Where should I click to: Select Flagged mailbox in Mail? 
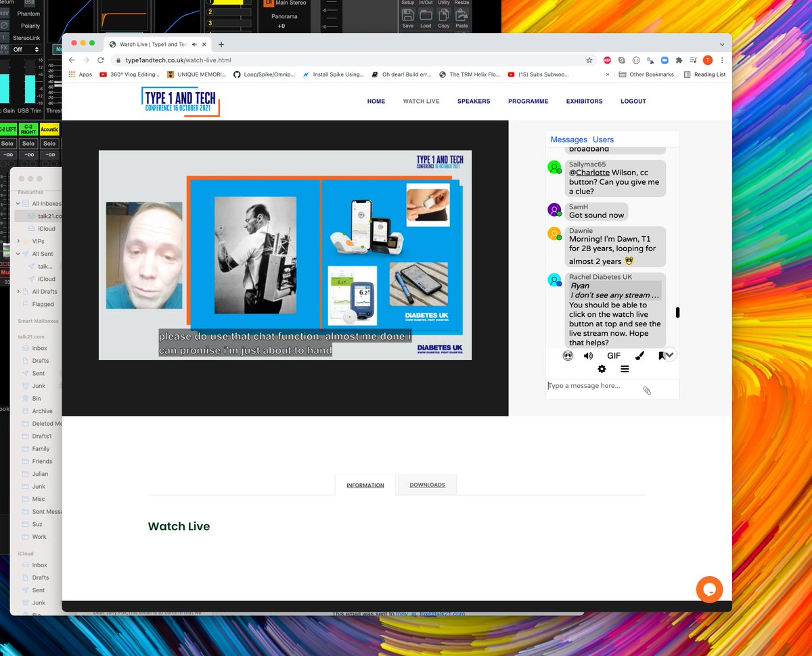(x=43, y=305)
